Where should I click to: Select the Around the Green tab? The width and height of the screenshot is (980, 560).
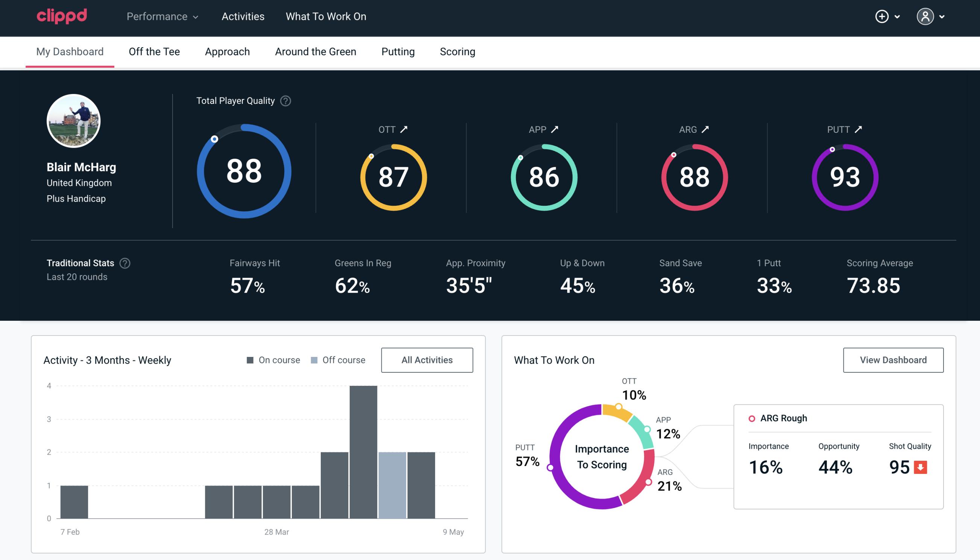pos(315,52)
